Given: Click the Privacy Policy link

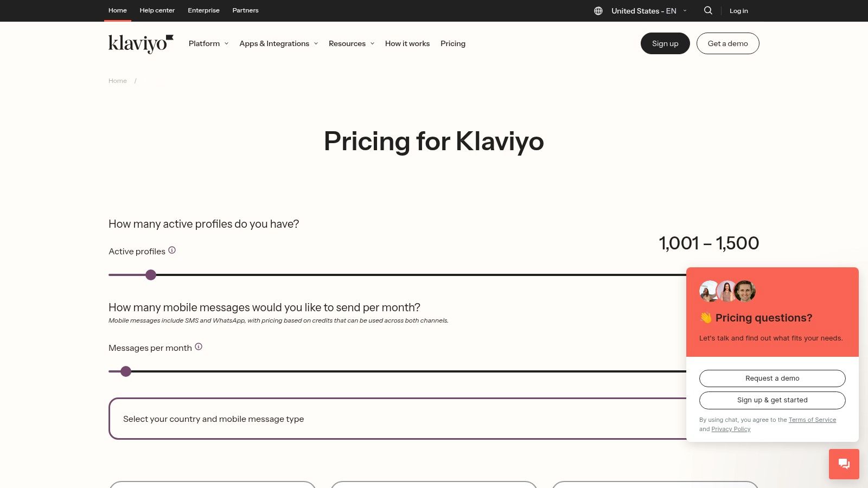Looking at the screenshot, I should (731, 428).
